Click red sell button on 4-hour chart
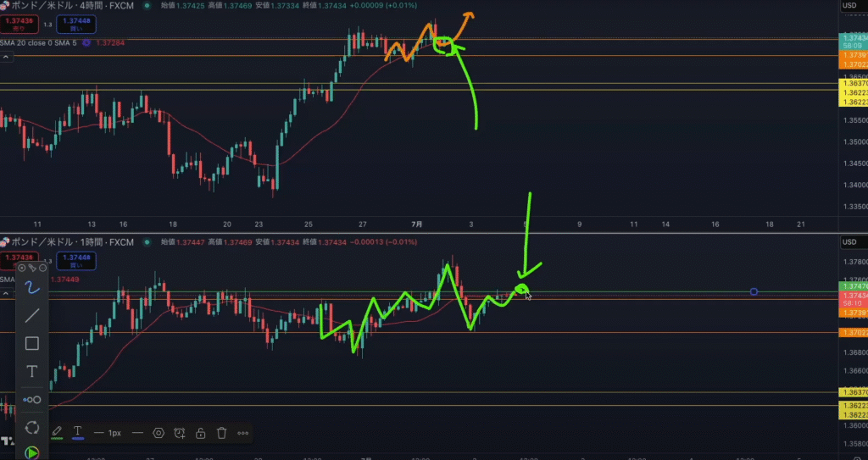The width and height of the screenshot is (868, 460). click(19, 24)
